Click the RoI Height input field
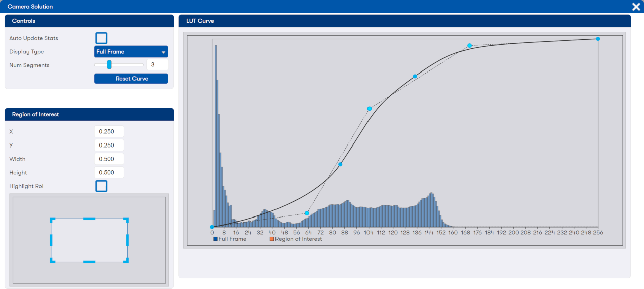Image resolution: width=644 pixels, height=289 pixels. tap(109, 172)
